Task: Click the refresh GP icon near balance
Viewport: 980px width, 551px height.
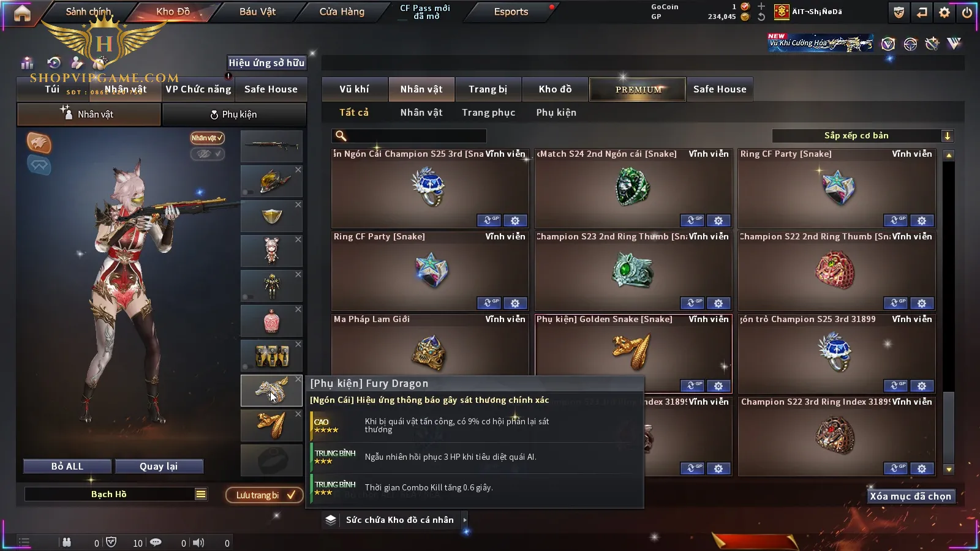Action: tap(761, 17)
